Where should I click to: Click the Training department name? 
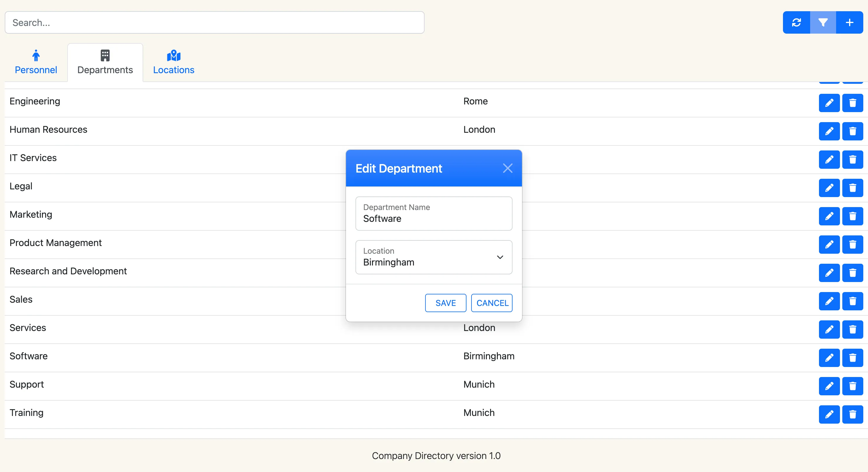pyautogui.click(x=26, y=413)
